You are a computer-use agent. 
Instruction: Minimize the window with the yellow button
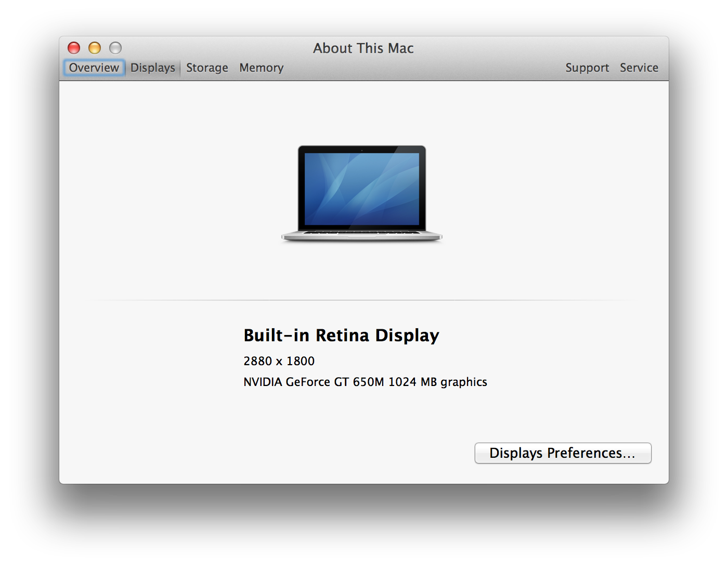[95, 48]
